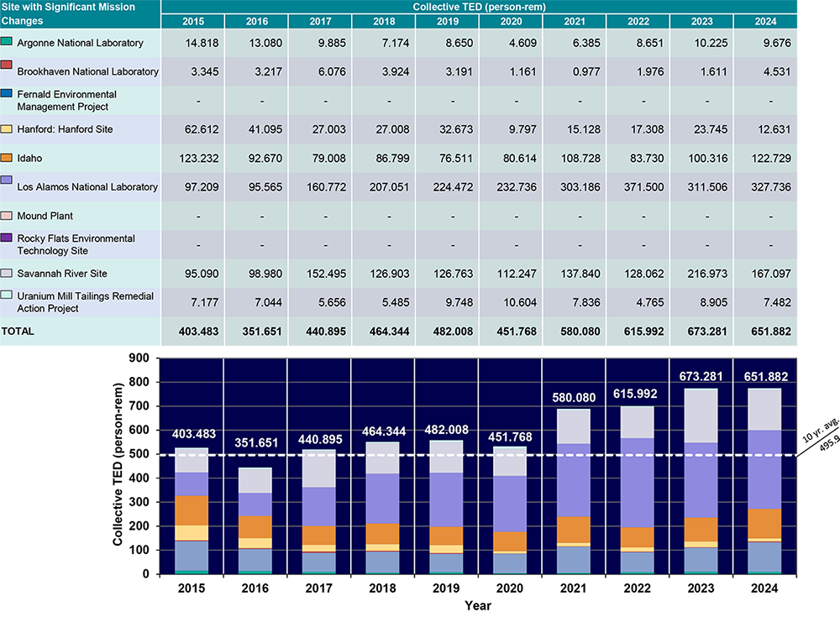Viewport: 840px width, 617px height.
Task: Select the pink Mound Plant legend swatch
Action: tap(7, 216)
